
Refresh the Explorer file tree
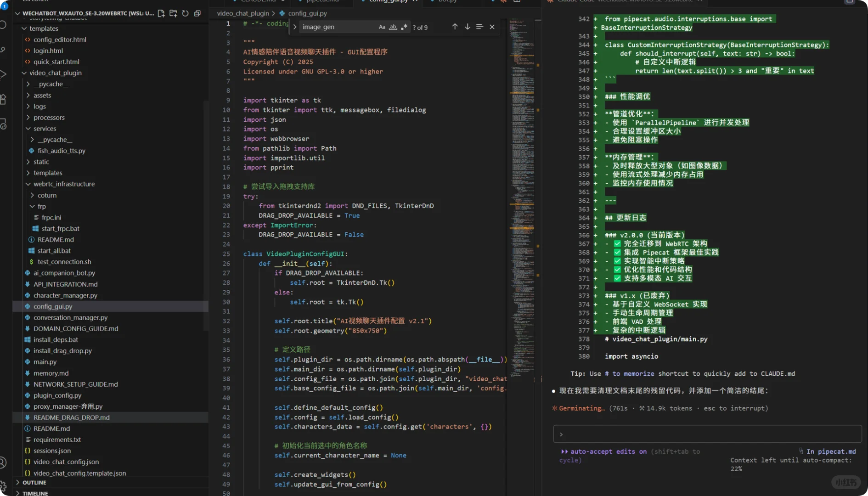[185, 13]
